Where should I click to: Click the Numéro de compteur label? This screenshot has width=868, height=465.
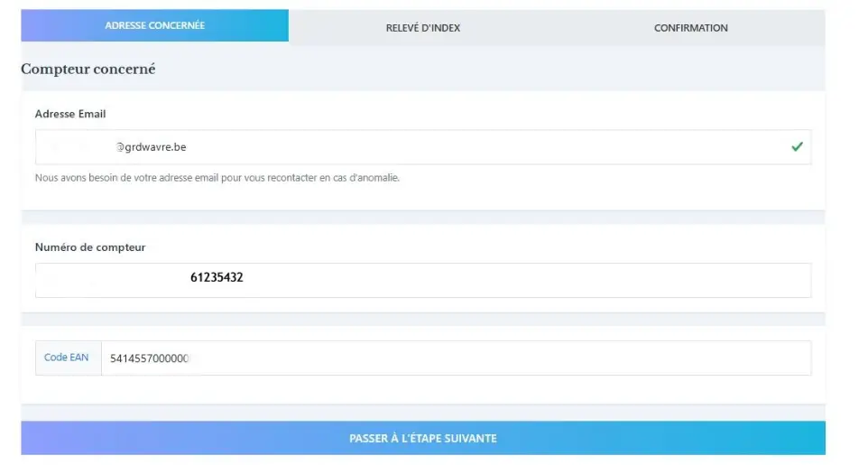90,246
